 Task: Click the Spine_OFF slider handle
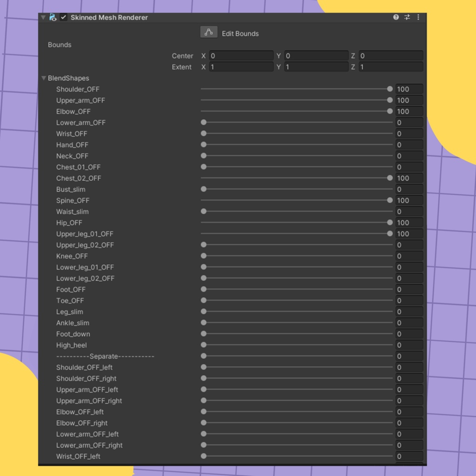(x=390, y=200)
